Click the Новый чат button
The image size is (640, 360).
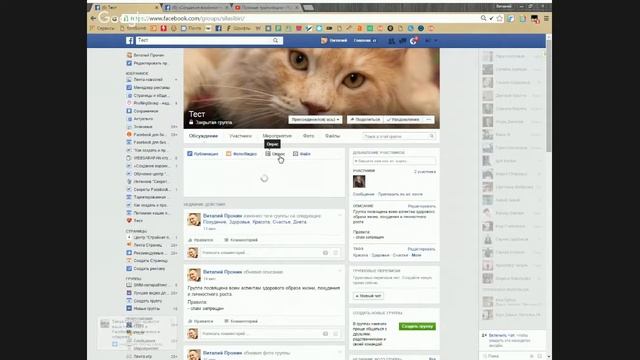pos(368,296)
